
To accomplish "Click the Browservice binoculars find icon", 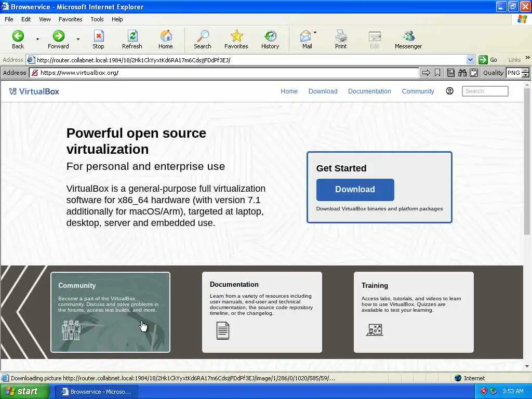I will click(x=462, y=73).
